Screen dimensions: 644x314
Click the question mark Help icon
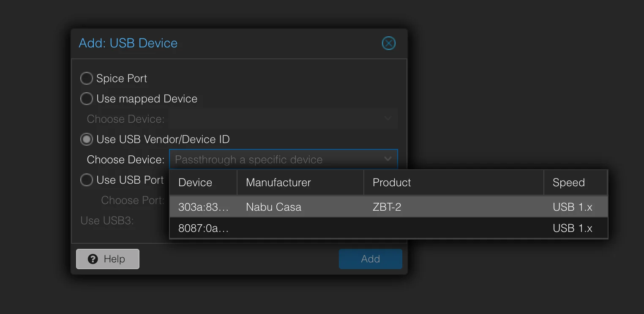tap(93, 259)
